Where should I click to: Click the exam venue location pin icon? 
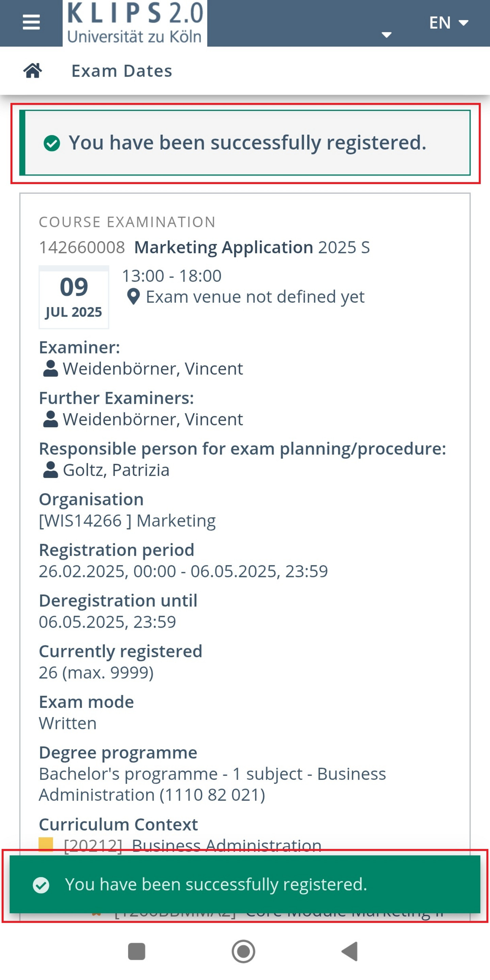click(133, 297)
